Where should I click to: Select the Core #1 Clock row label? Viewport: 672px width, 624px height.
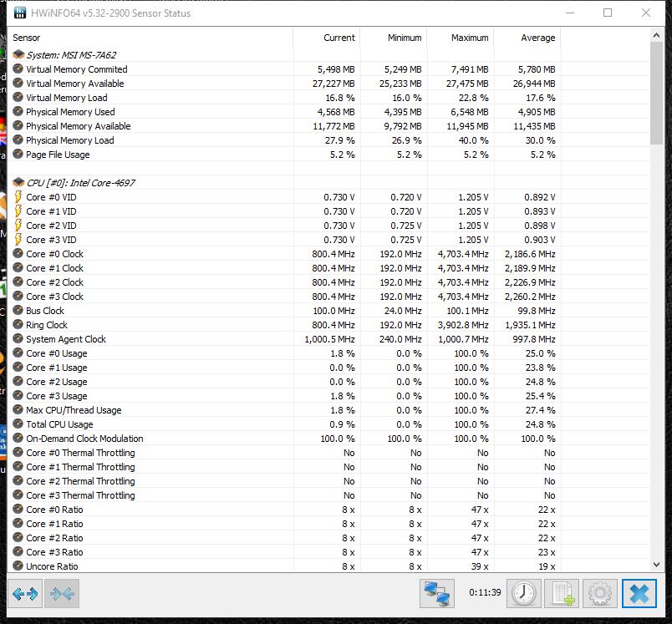(55, 268)
